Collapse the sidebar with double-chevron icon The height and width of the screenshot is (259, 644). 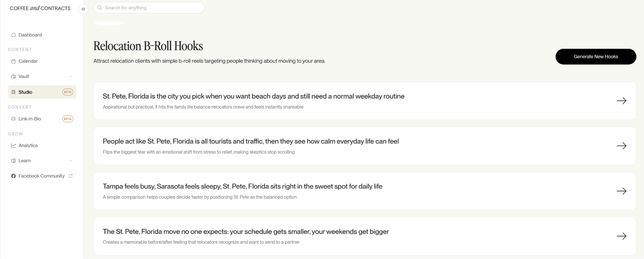coord(83,9)
